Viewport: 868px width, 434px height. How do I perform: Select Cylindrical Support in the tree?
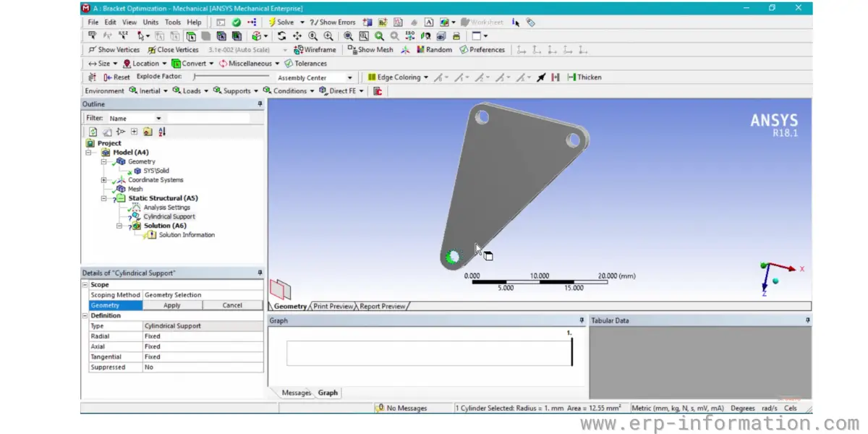[x=169, y=216]
